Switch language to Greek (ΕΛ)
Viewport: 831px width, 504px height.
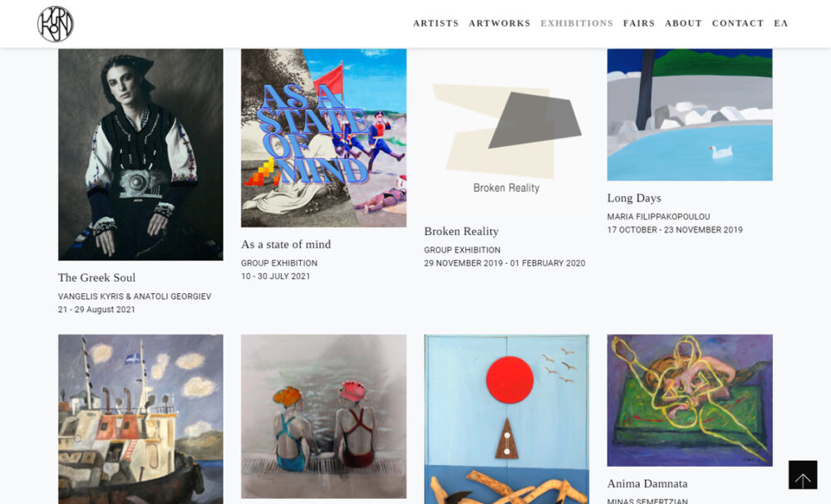[x=780, y=23]
